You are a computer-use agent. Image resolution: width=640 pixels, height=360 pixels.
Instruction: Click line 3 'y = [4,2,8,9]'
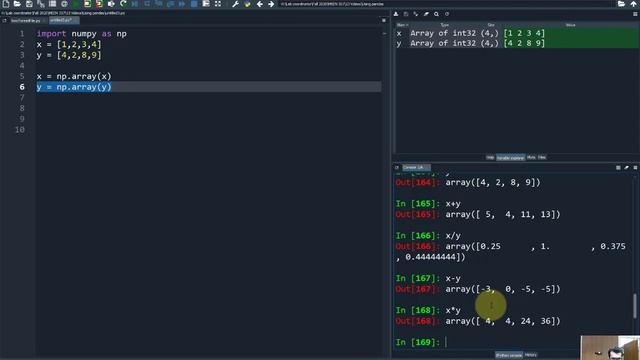click(69, 55)
